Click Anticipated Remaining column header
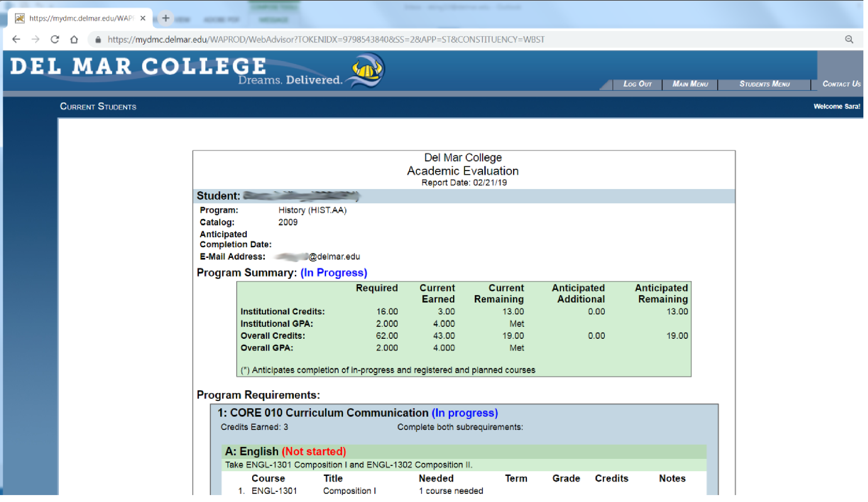 click(x=661, y=293)
